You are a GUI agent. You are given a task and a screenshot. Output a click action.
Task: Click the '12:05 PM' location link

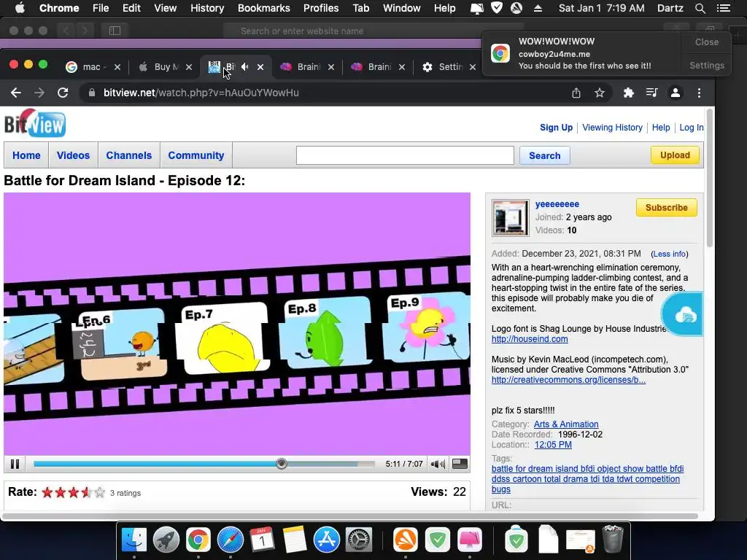[x=553, y=445]
